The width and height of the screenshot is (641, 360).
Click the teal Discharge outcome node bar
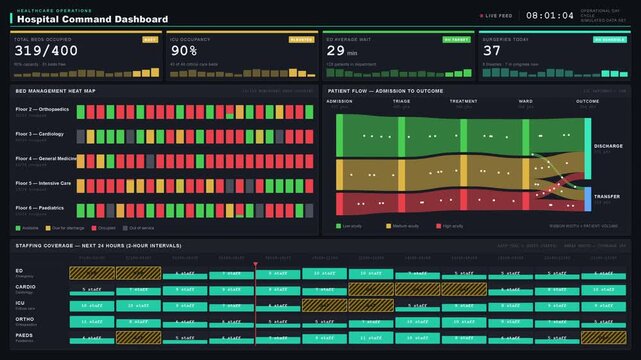pos(588,148)
